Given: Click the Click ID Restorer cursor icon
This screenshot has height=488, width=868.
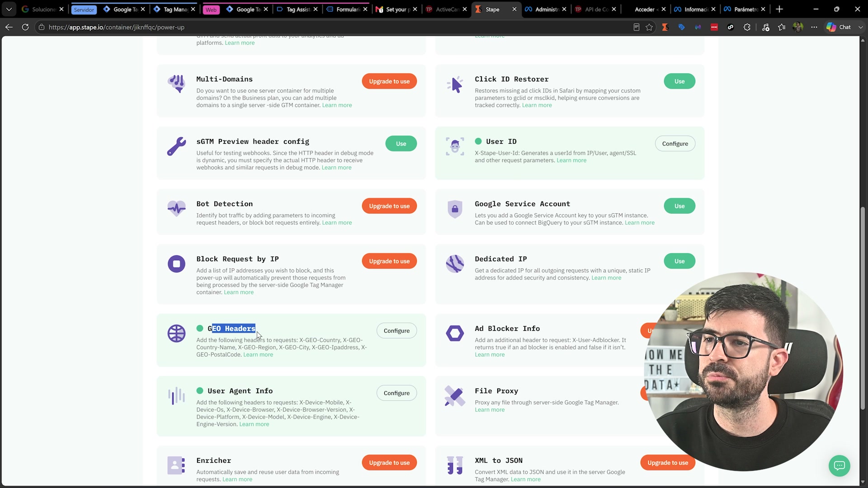Looking at the screenshot, I should [x=455, y=84].
